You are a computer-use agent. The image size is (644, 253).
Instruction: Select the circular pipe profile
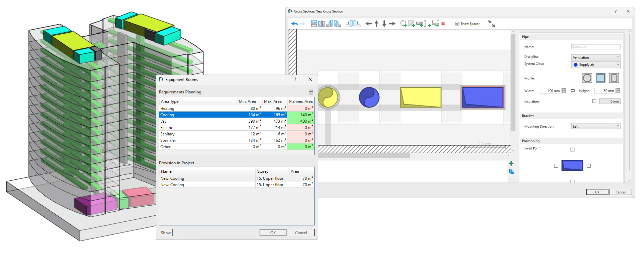[x=587, y=78]
